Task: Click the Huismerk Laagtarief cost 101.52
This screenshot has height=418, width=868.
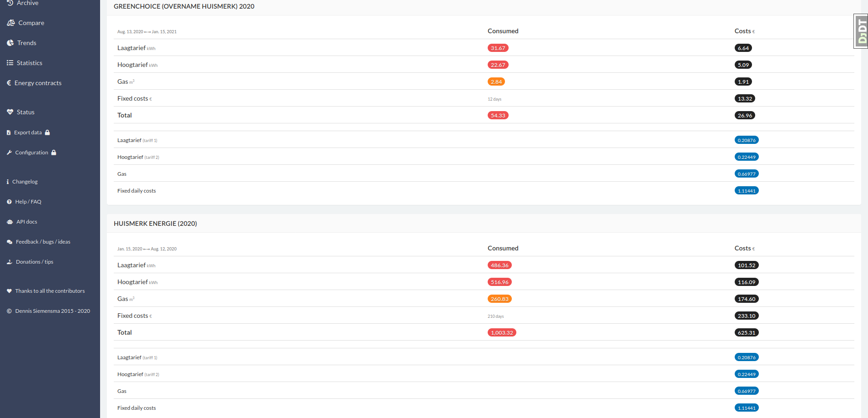Action: (747, 265)
